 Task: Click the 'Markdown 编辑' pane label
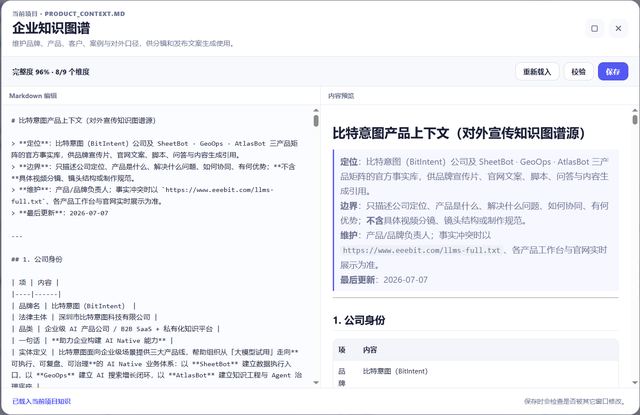[33, 96]
